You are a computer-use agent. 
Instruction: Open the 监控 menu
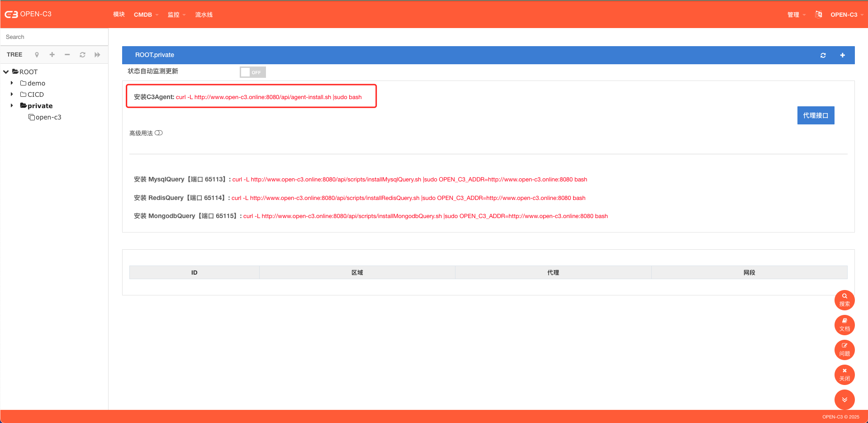tap(176, 15)
